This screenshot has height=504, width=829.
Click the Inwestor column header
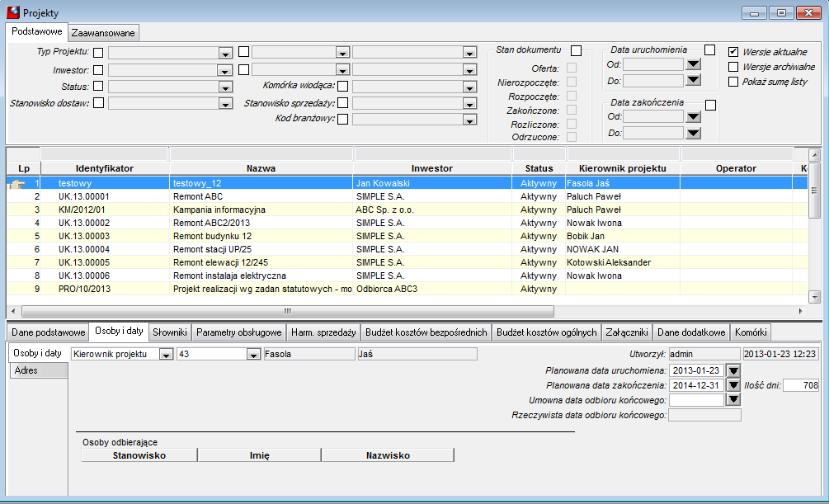pyautogui.click(x=432, y=168)
